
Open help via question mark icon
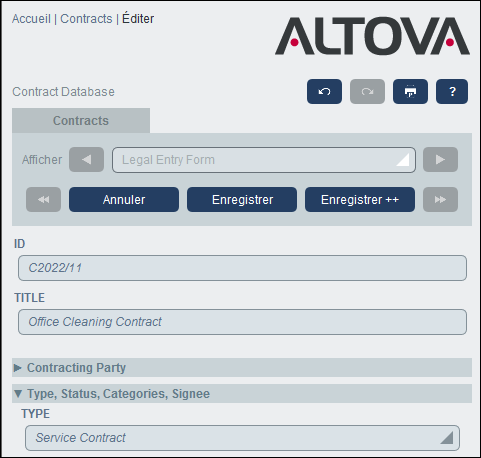[452, 92]
